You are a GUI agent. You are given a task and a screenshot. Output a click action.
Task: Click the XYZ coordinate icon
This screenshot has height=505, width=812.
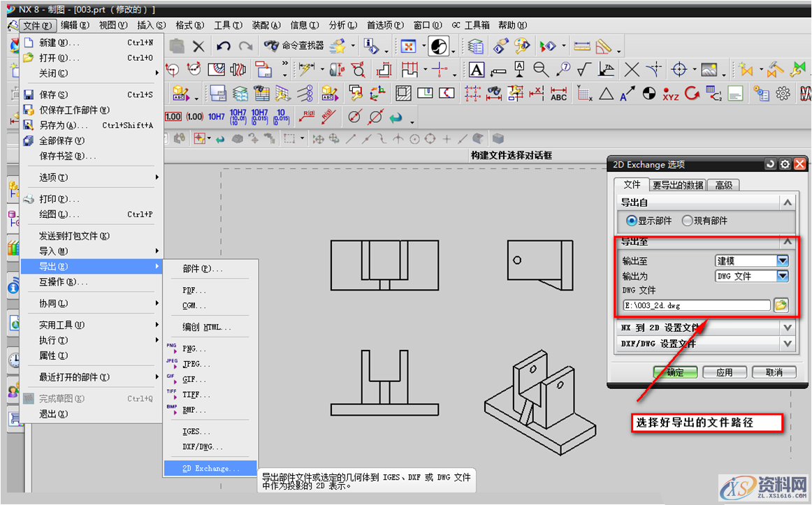[x=671, y=94]
